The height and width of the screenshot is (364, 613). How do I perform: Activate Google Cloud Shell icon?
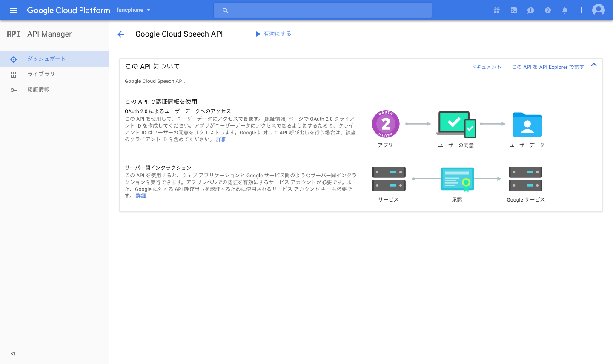[x=514, y=10]
